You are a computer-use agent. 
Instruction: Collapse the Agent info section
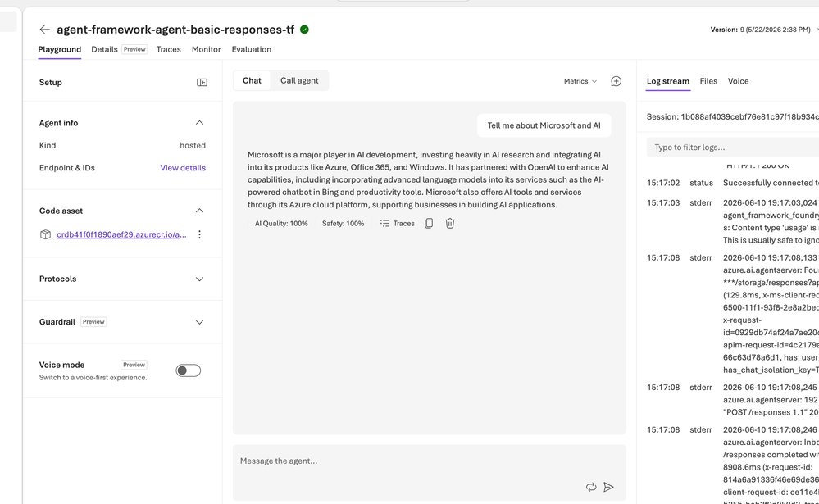point(199,123)
